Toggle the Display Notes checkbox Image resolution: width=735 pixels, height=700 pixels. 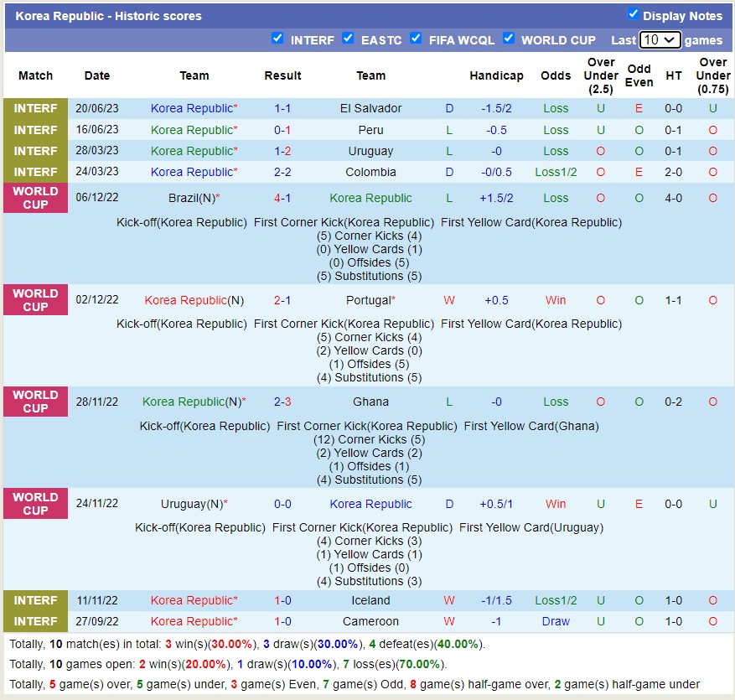click(x=634, y=14)
